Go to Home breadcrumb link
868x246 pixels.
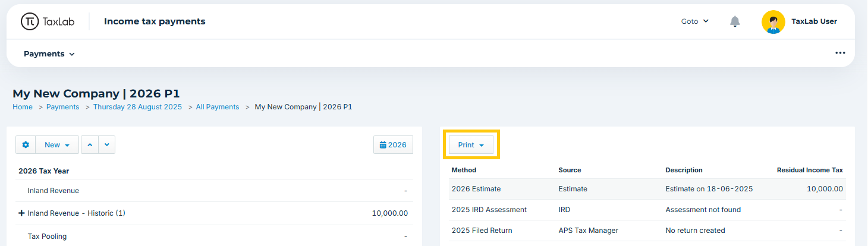click(x=23, y=107)
